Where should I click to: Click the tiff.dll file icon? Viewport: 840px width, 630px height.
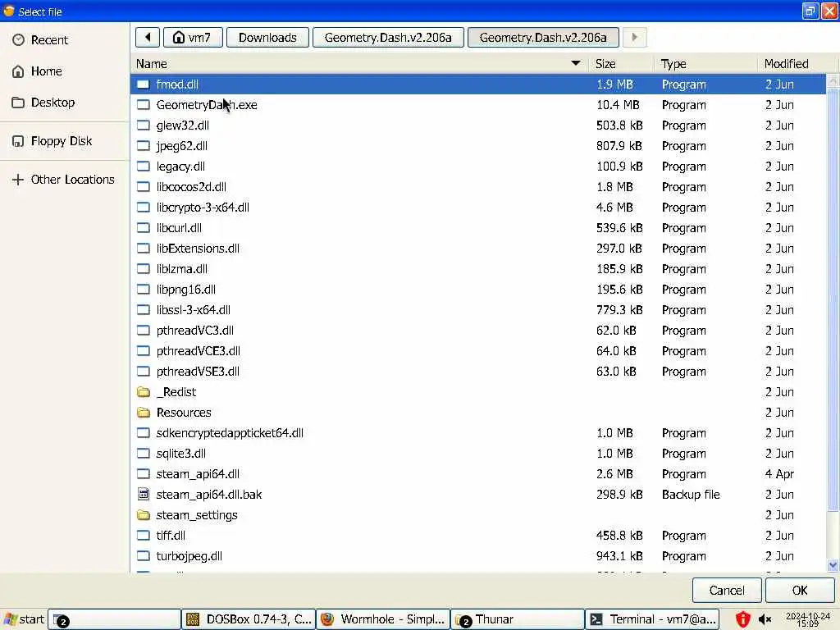point(143,535)
